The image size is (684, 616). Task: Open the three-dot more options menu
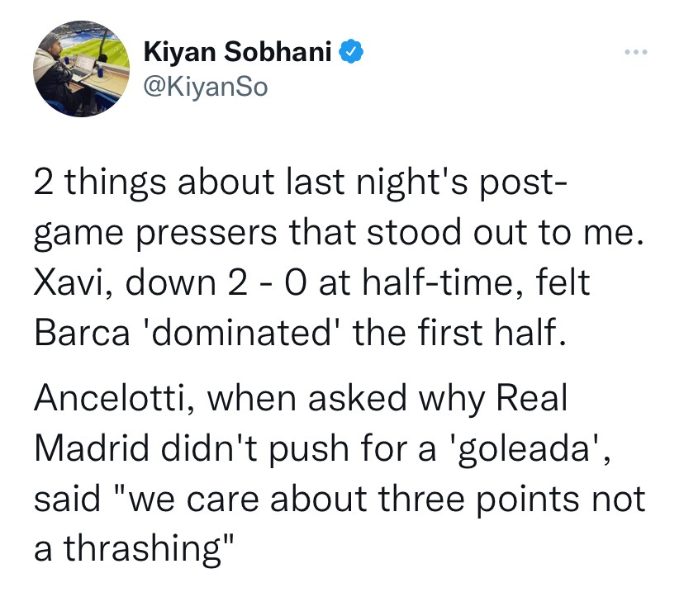[x=634, y=53]
